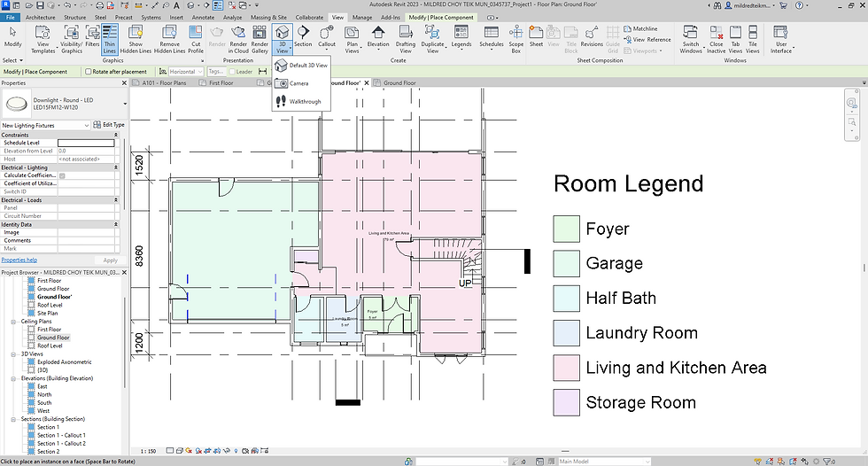
Task: Open the Render Gallery
Action: (x=260, y=39)
